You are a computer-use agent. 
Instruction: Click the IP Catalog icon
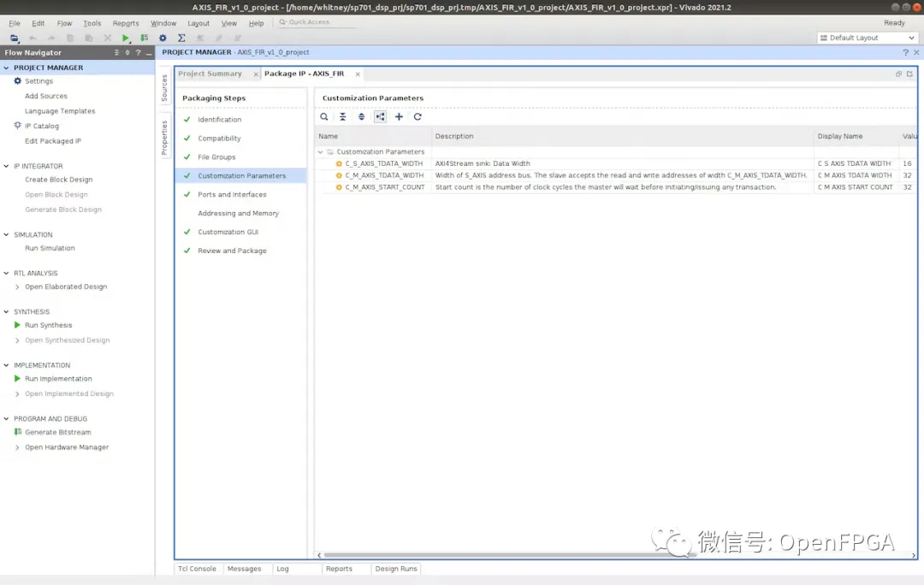point(18,126)
